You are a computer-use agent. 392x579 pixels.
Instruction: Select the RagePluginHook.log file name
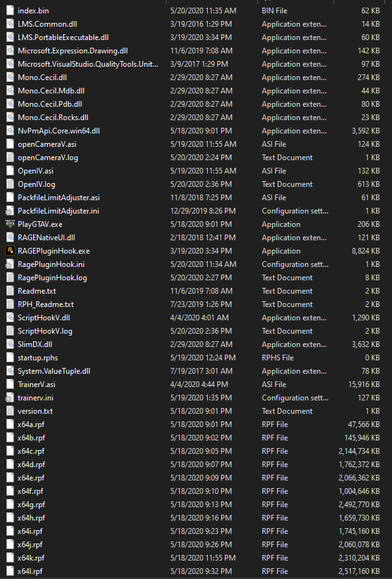[52, 277]
